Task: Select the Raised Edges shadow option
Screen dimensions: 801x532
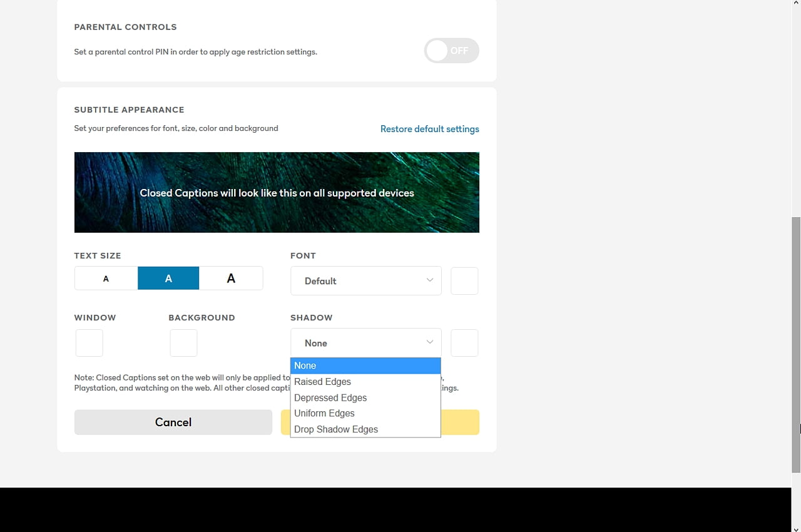Action: (322, 382)
